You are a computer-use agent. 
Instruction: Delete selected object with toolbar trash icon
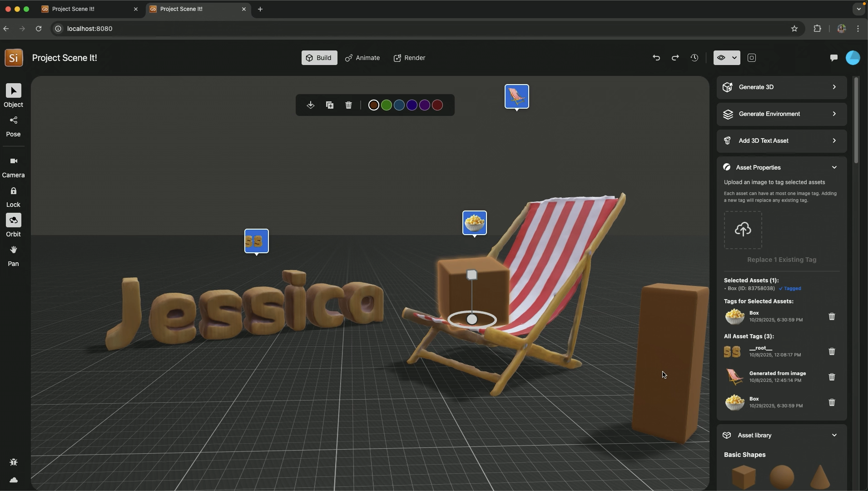348,105
